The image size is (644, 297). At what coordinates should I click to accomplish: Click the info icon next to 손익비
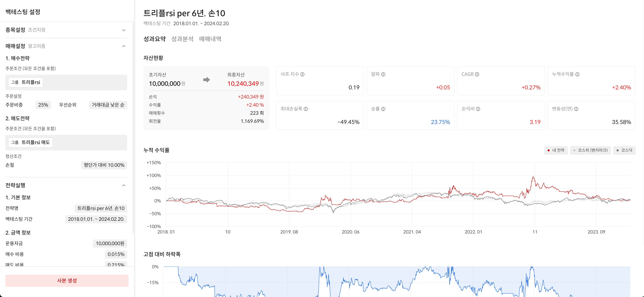pos(478,109)
